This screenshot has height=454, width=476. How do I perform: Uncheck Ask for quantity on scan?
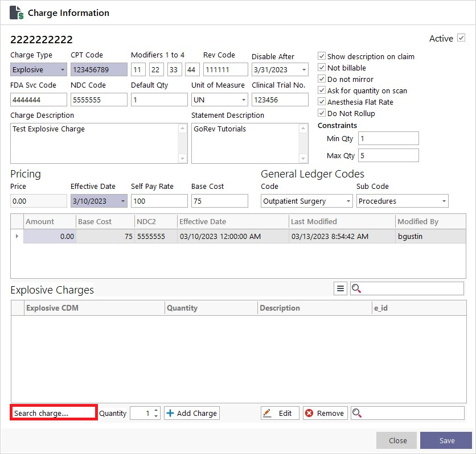click(x=322, y=90)
